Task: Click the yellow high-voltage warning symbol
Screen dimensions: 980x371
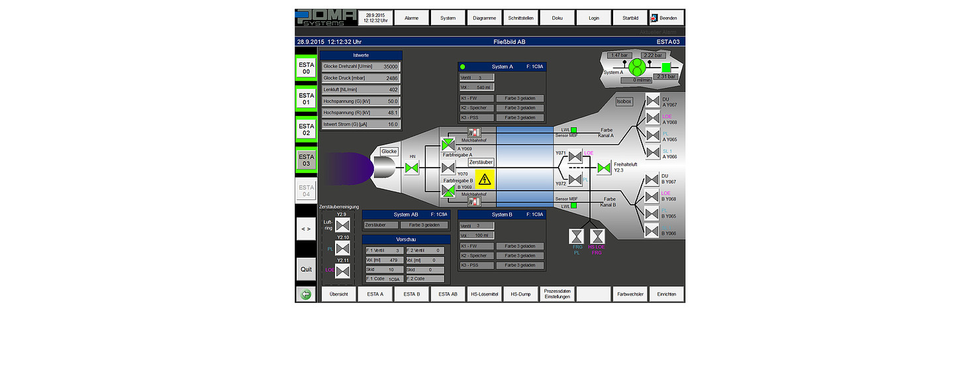Action: coord(485,178)
